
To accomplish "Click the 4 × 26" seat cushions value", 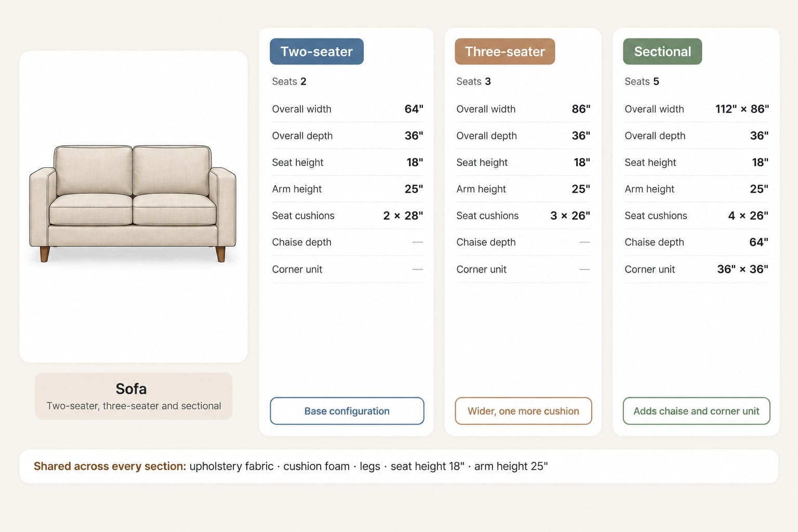I will click(748, 216).
